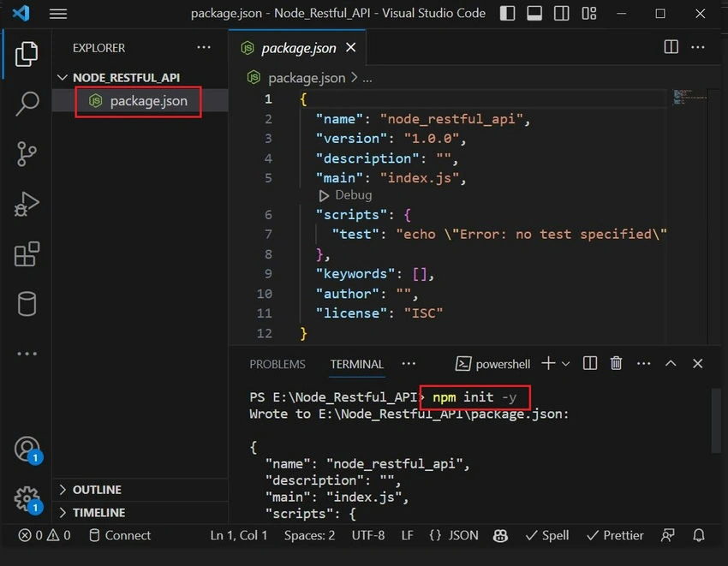Toggle secondary side bar layout button
The height and width of the screenshot is (566, 728).
[561, 14]
